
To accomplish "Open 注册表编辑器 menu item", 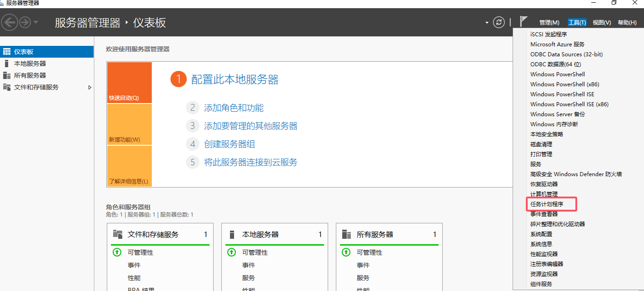I will point(547,264).
